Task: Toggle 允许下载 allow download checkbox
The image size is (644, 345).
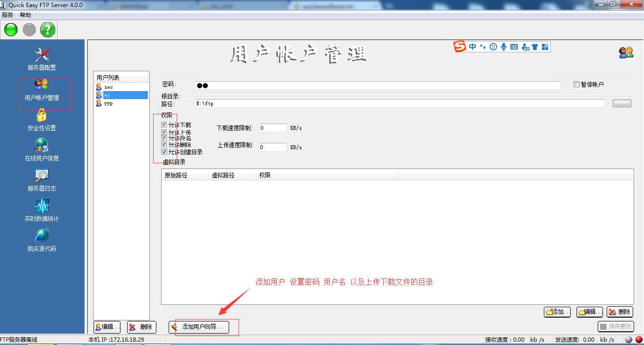Action: pyautogui.click(x=164, y=125)
